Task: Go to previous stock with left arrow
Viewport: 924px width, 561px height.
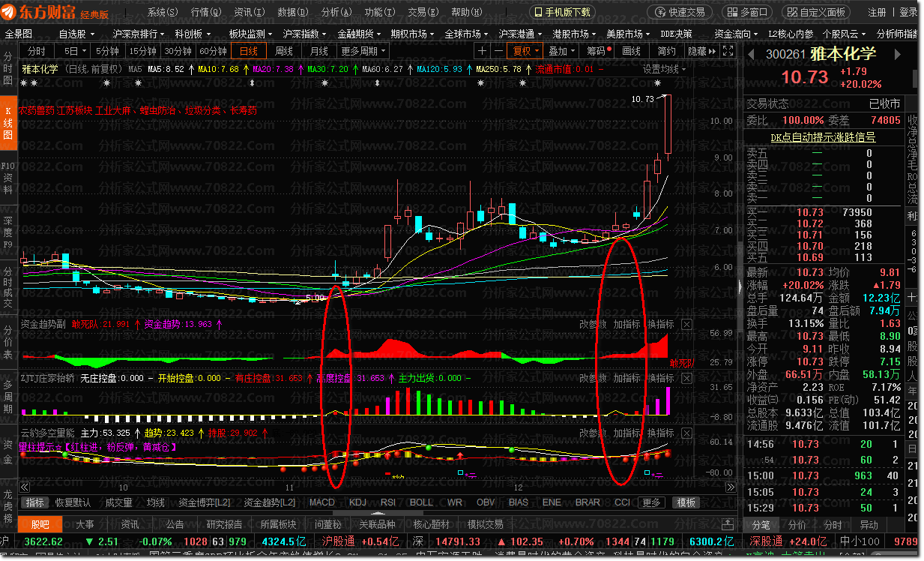Action: 751,54
